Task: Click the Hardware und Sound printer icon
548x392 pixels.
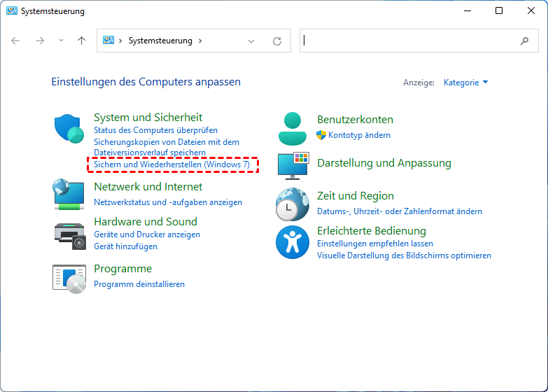Action: 69,231
